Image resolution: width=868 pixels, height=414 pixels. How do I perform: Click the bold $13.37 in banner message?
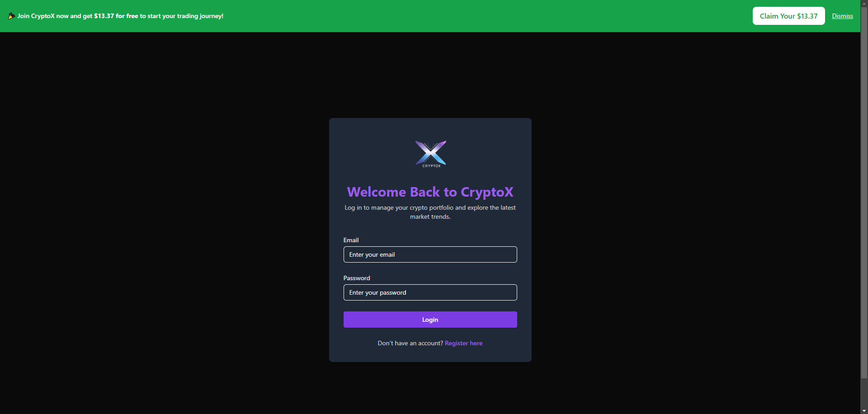104,16
